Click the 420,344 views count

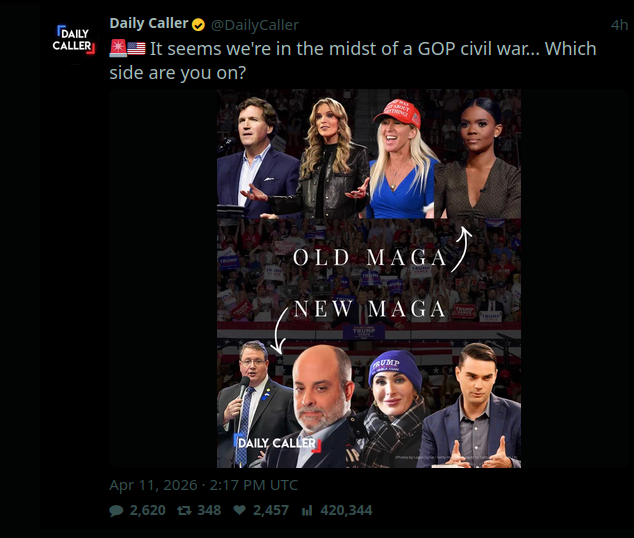345,511
